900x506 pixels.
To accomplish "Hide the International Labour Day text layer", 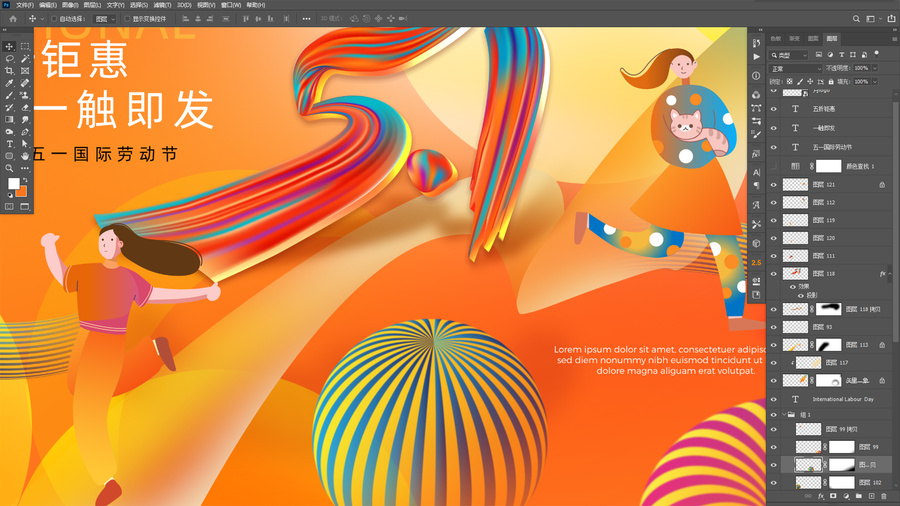I will coord(774,399).
